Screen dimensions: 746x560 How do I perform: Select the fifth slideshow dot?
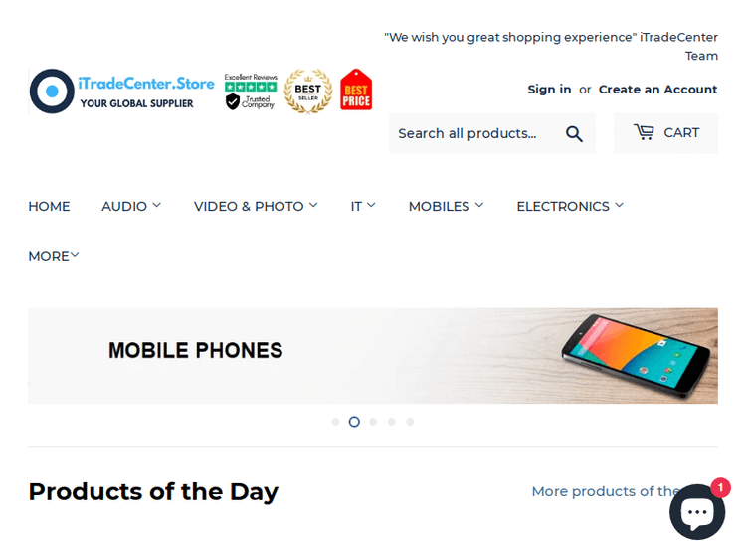tap(410, 422)
